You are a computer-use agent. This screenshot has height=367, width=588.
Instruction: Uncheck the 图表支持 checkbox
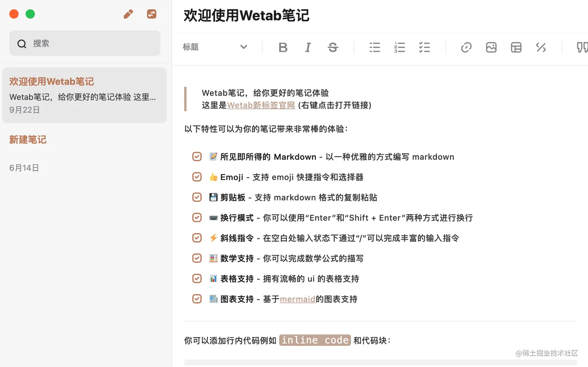tap(197, 299)
